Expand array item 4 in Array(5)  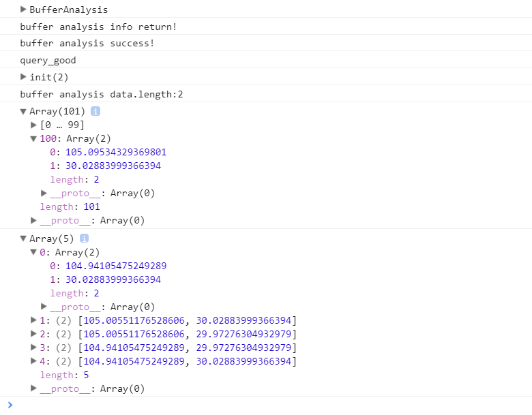[x=34, y=361]
